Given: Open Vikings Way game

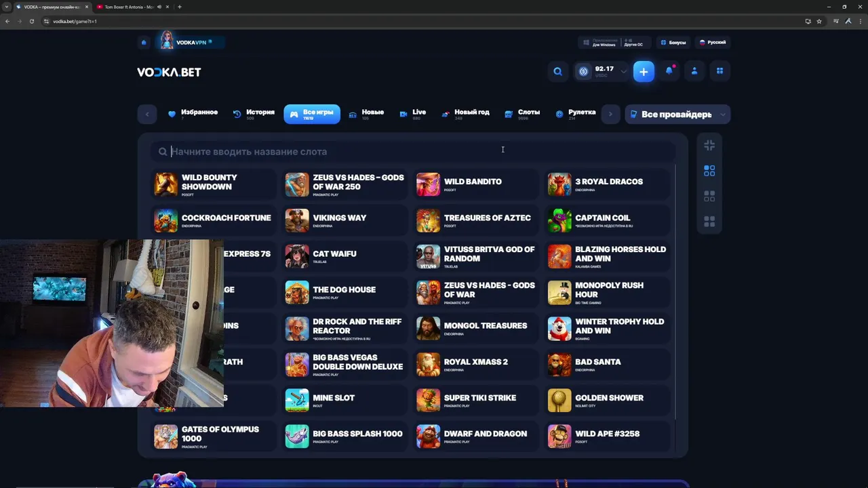Looking at the screenshot, I should tap(344, 220).
